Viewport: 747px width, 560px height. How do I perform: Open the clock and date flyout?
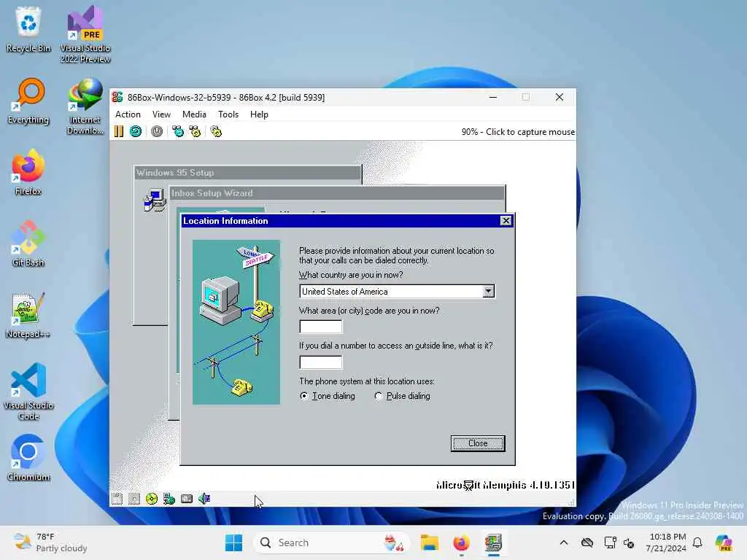coord(667,542)
